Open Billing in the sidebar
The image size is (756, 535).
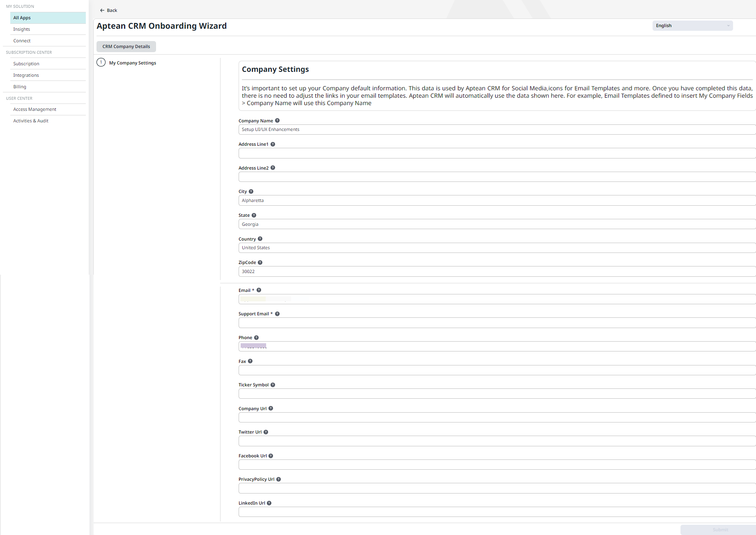[x=48, y=87]
